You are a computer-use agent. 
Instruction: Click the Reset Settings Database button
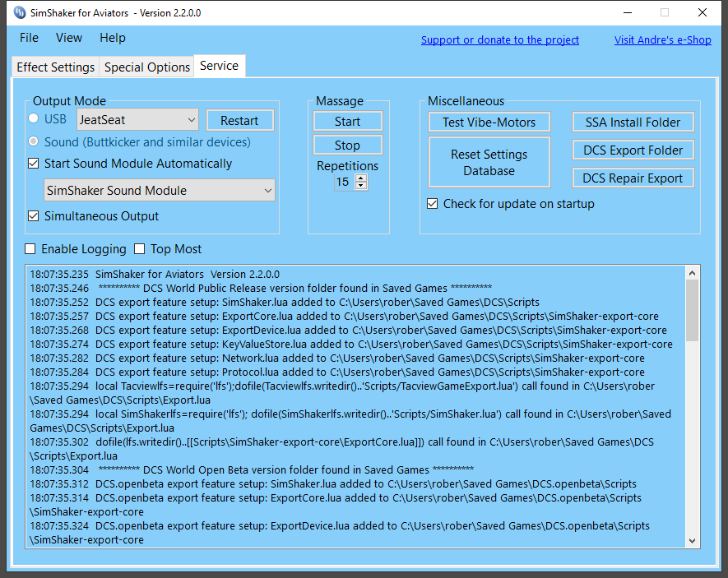click(x=489, y=162)
